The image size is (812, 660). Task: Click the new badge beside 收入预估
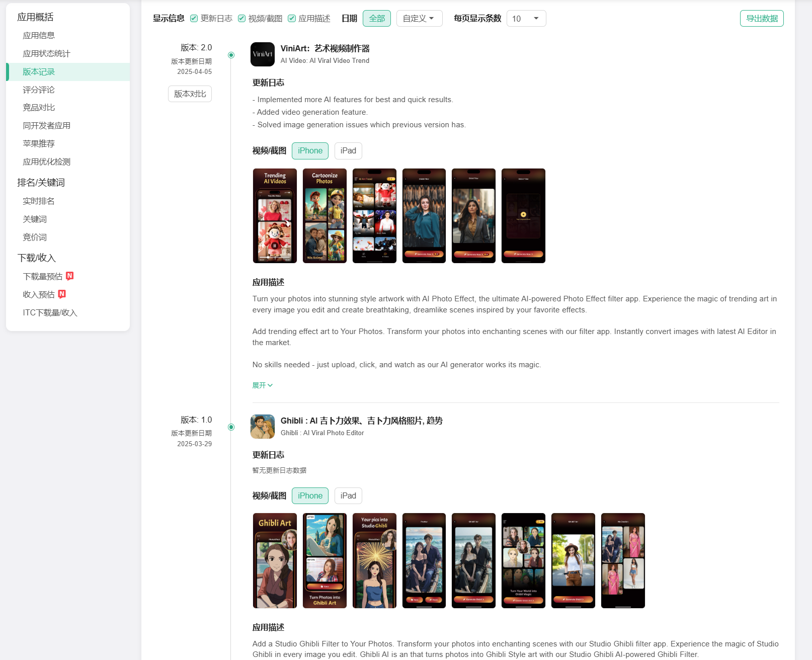coord(62,294)
